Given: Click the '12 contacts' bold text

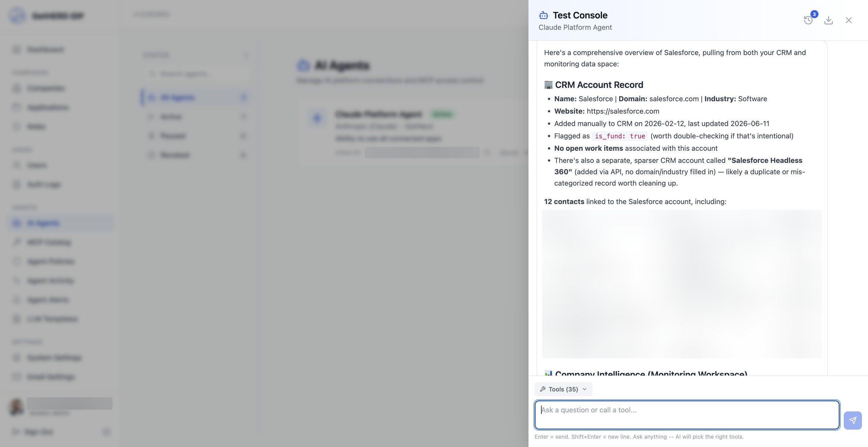Looking at the screenshot, I should coord(564,202).
